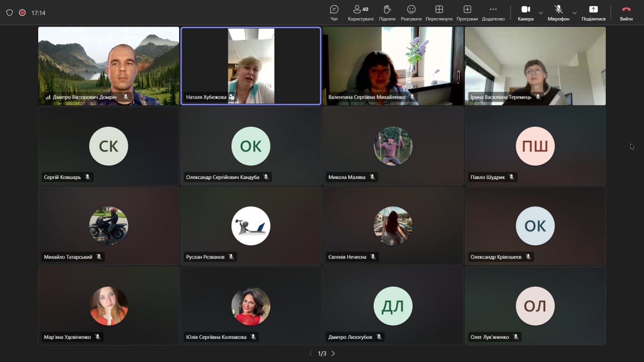Click the shield privacy icon
644x362 pixels.
tap(10, 13)
